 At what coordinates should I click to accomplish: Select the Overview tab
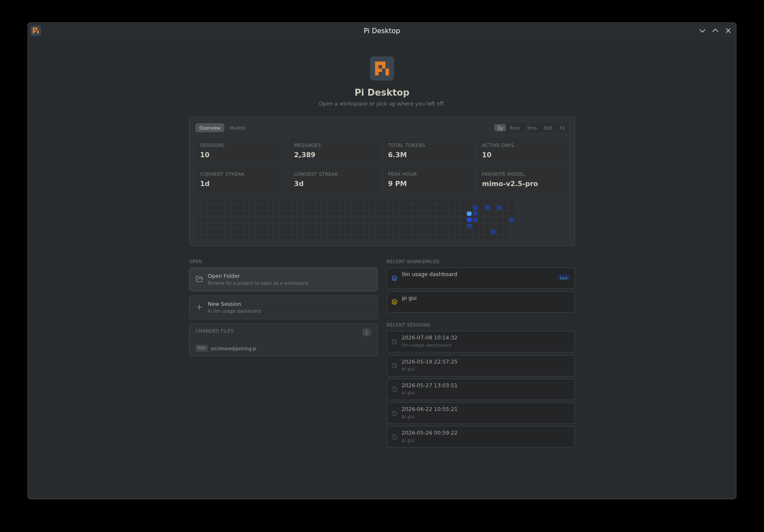click(210, 128)
